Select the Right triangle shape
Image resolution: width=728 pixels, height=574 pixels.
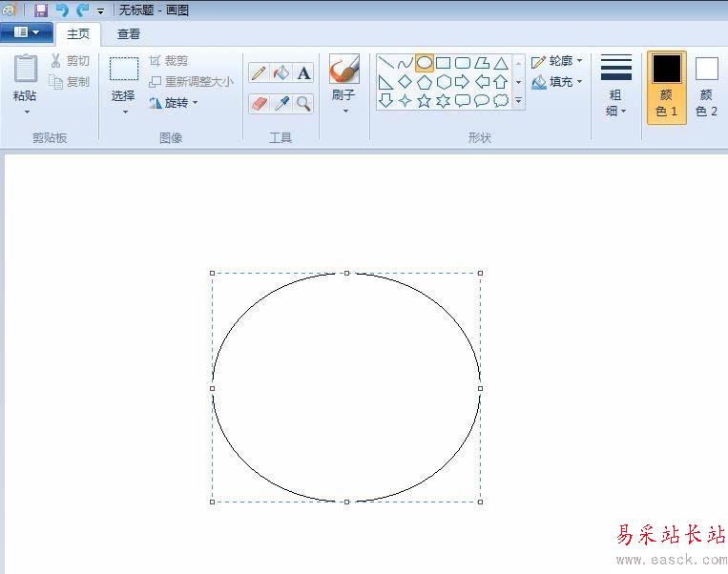pyautogui.click(x=385, y=82)
